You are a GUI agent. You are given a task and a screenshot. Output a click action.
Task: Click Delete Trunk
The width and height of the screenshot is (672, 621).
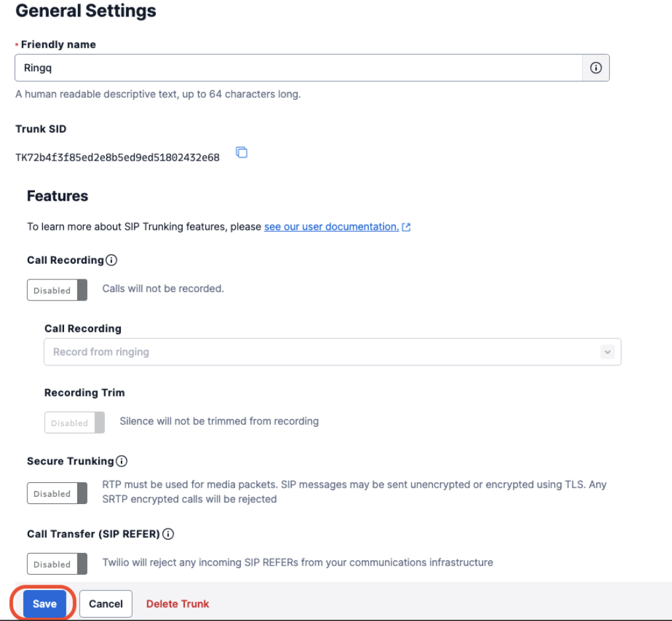coord(177,603)
